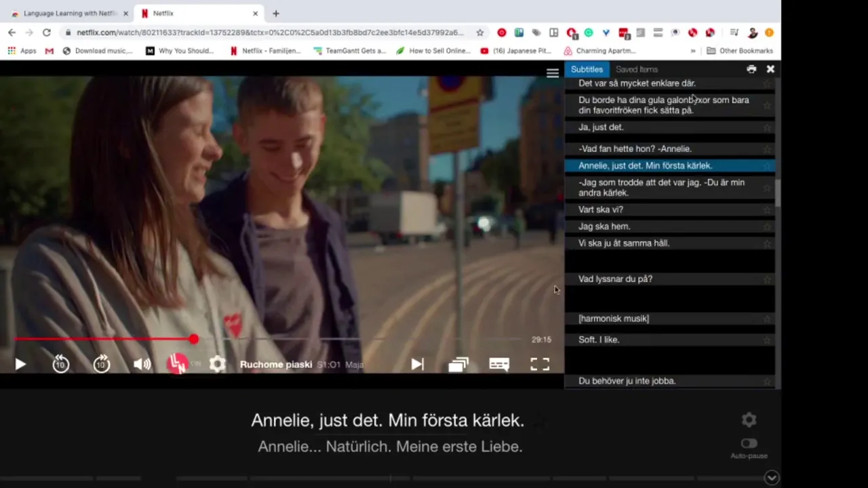The width and height of the screenshot is (868, 488).
Task: Close the Netflix browser tab
Action: 256,14
